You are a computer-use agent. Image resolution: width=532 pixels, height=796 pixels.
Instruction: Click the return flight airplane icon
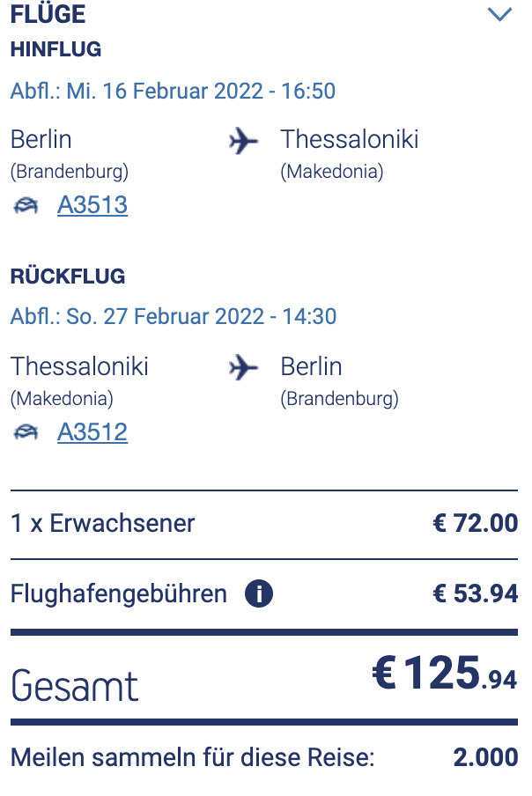tap(243, 368)
